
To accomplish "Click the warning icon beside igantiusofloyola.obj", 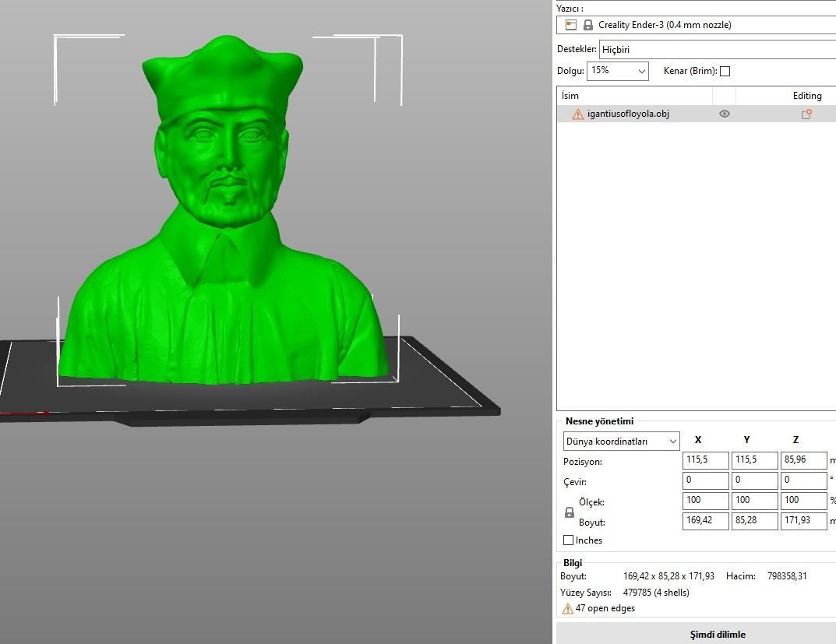I will (577, 114).
